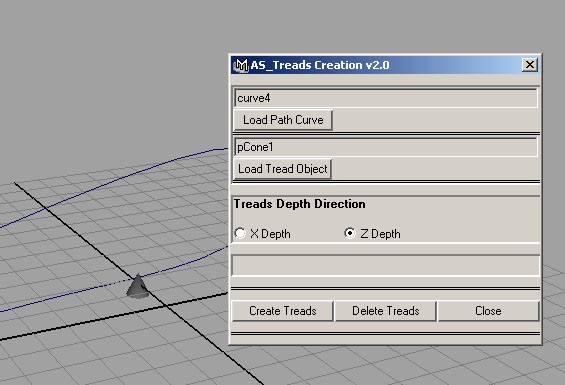565x385 pixels.
Task: Close the AS_Treads Creation window with X
Action: pos(529,65)
